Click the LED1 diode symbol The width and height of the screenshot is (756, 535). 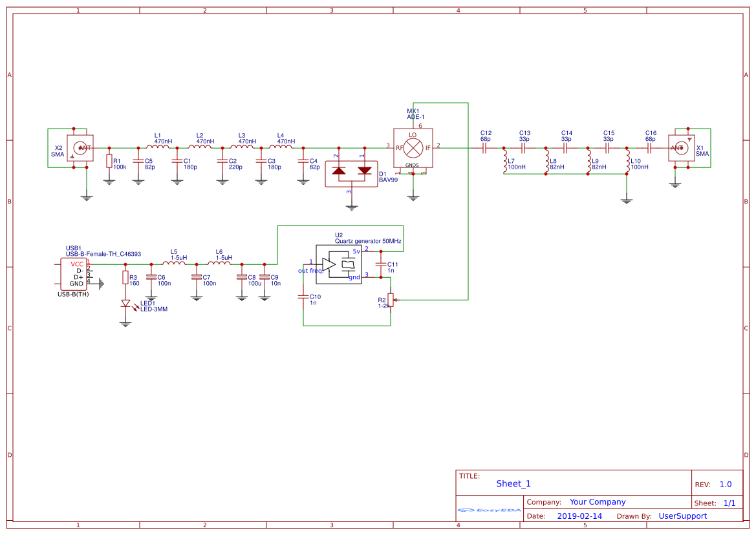pos(125,304)
